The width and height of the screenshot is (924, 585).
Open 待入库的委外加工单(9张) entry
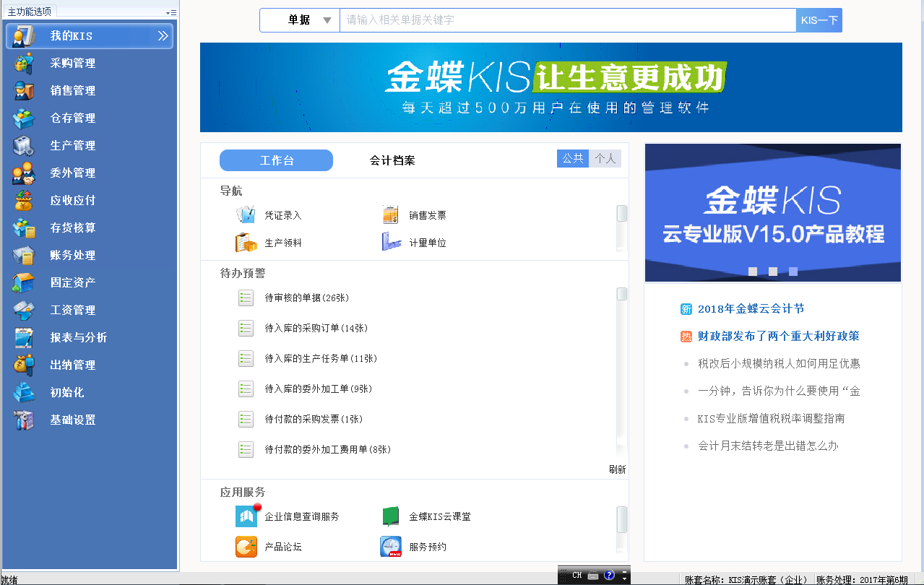point(319,389)
